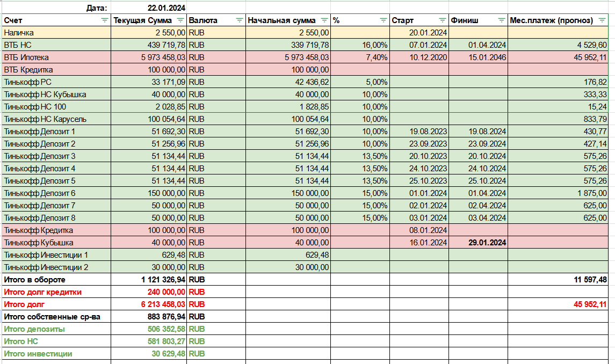Select the Наличка account cell
Viewport: 615px width, 364px height.
pos(56,33)
